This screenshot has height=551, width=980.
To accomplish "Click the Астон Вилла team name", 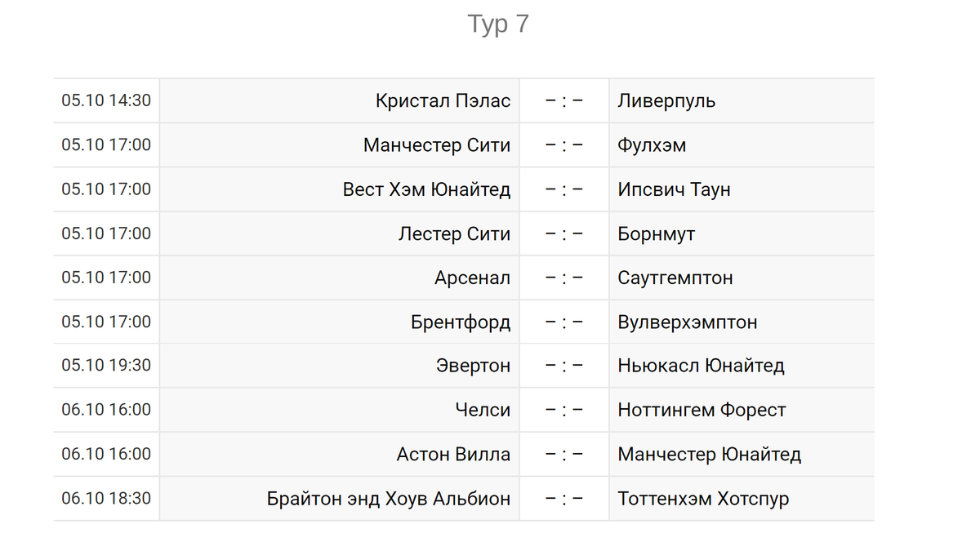I will pyautogui.click(x=453, y=454).
